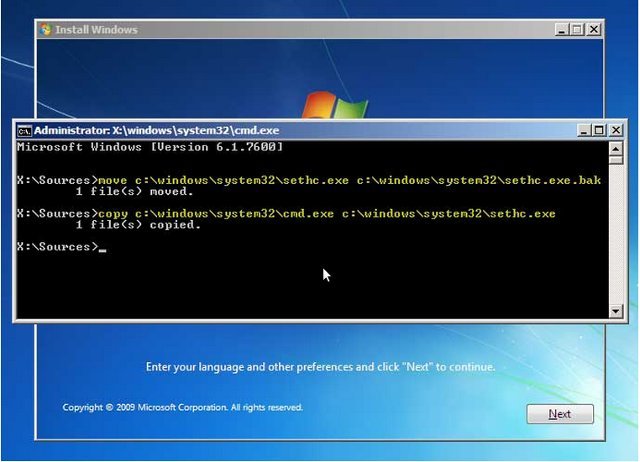Minimize the Install Windows dialog
The height and width of the screenshot is (462, 640).
point(562,30)
